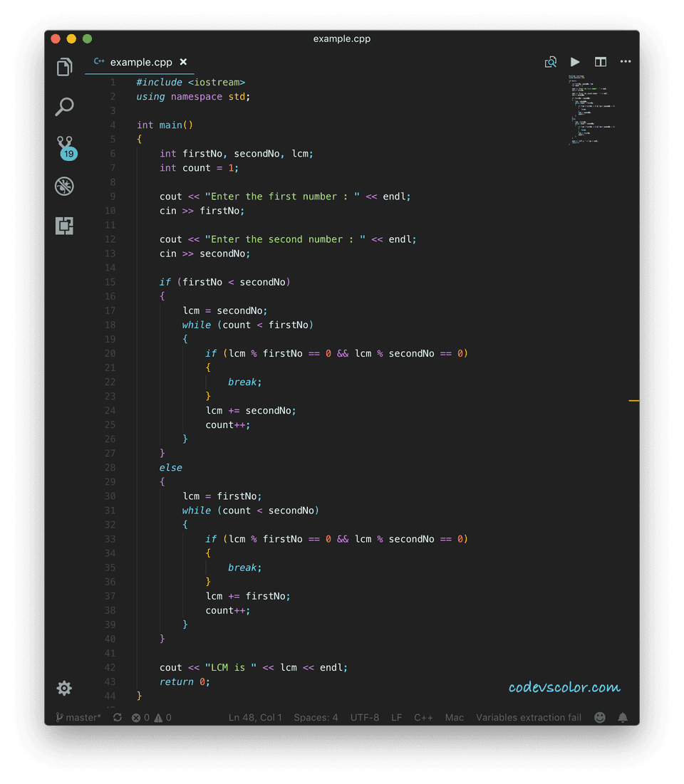Open the Extensions sidebar icon
This screenshot has width=684, height=784.
click(x=64, y=226)
